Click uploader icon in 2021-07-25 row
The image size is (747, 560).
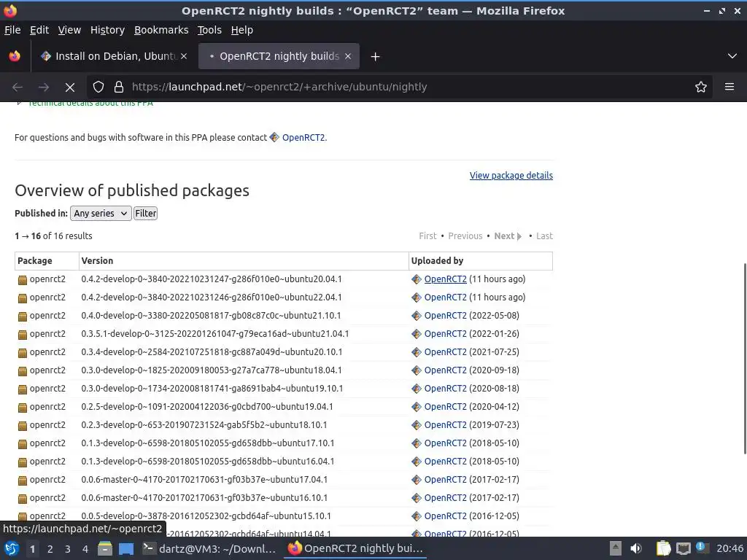[417, 352]
